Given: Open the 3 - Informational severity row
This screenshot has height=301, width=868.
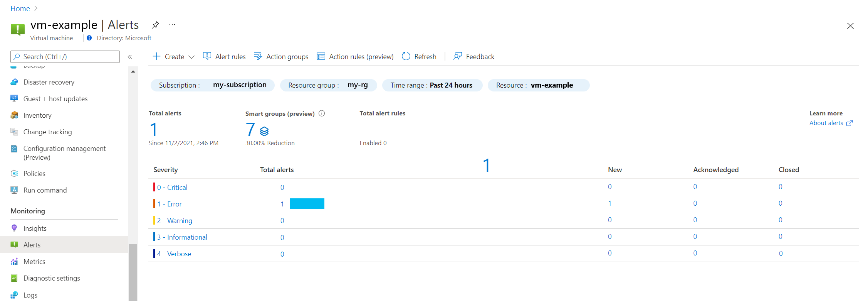Looking at the screenshot, I should tap(182, 237).
